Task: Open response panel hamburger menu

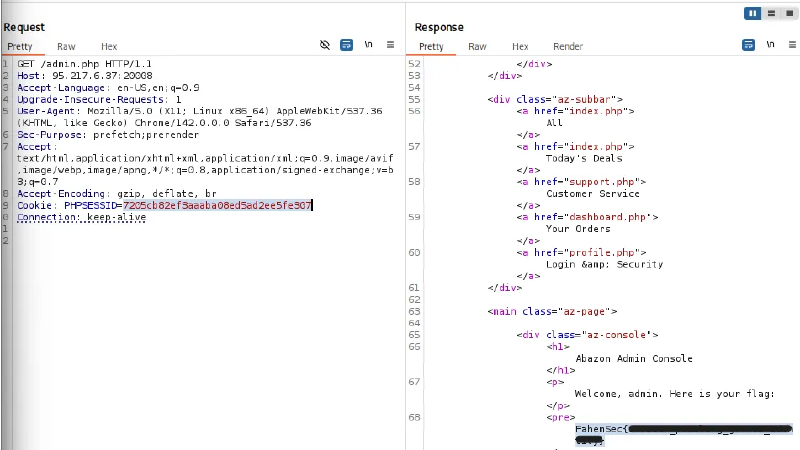Action: pos(792,45)
